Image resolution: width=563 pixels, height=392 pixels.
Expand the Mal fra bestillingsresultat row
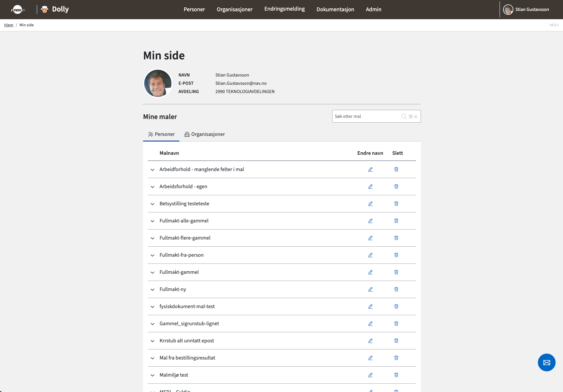pyautogui.click(x=152, y=358)
